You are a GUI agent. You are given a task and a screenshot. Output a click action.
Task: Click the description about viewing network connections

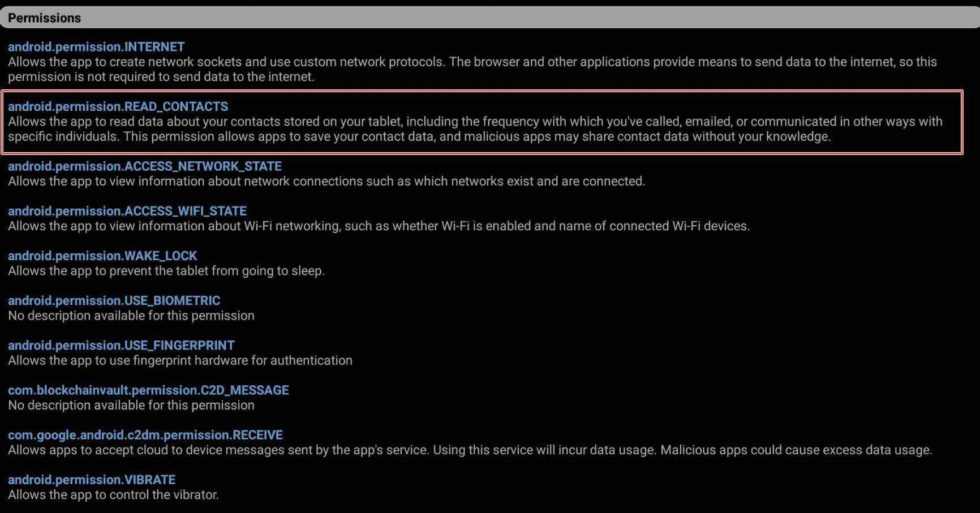tap(326, 181)
